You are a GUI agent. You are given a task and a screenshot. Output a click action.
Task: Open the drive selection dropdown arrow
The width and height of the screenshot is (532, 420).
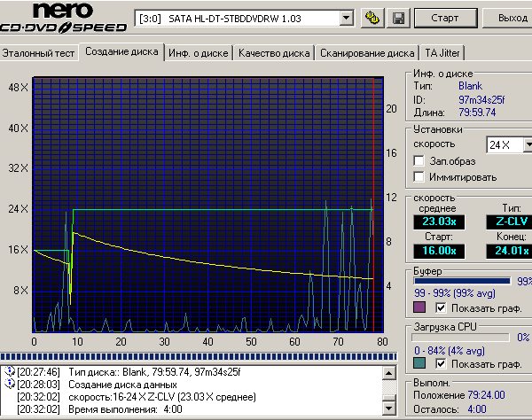point(346,18)
